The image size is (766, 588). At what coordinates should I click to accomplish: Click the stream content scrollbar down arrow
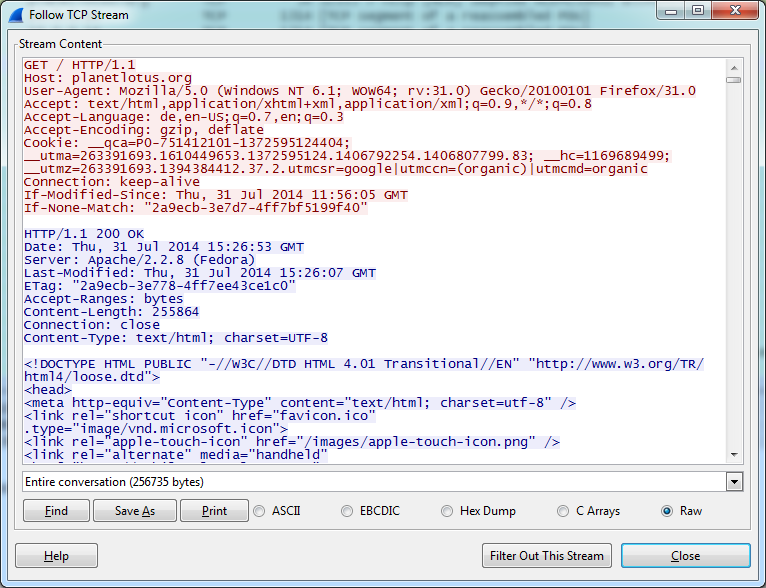[733, 454]
